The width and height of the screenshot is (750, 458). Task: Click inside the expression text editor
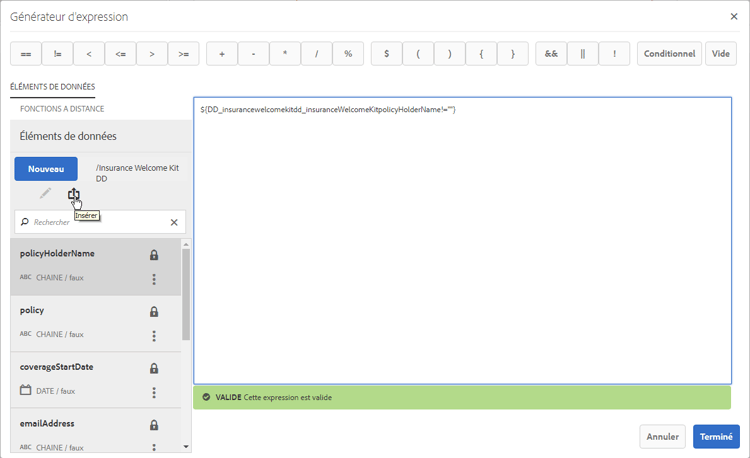pyautogui.click(x=463, y=240)
